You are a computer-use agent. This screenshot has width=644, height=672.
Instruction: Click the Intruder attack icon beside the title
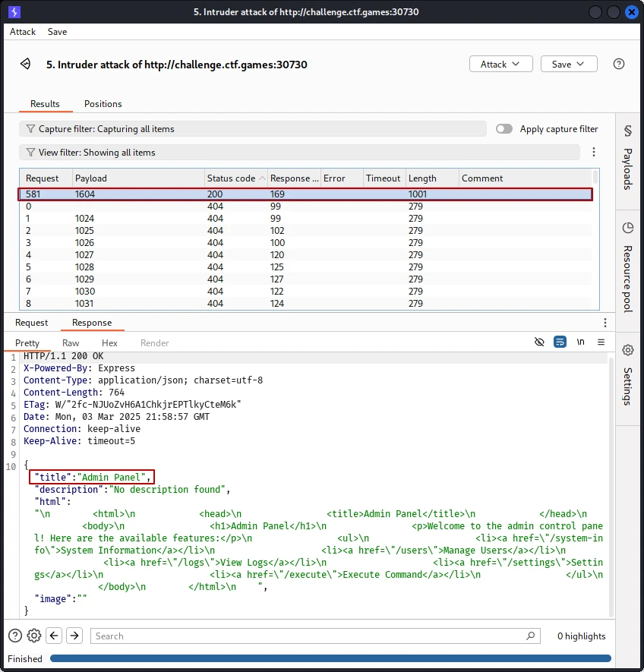(25, 65)
